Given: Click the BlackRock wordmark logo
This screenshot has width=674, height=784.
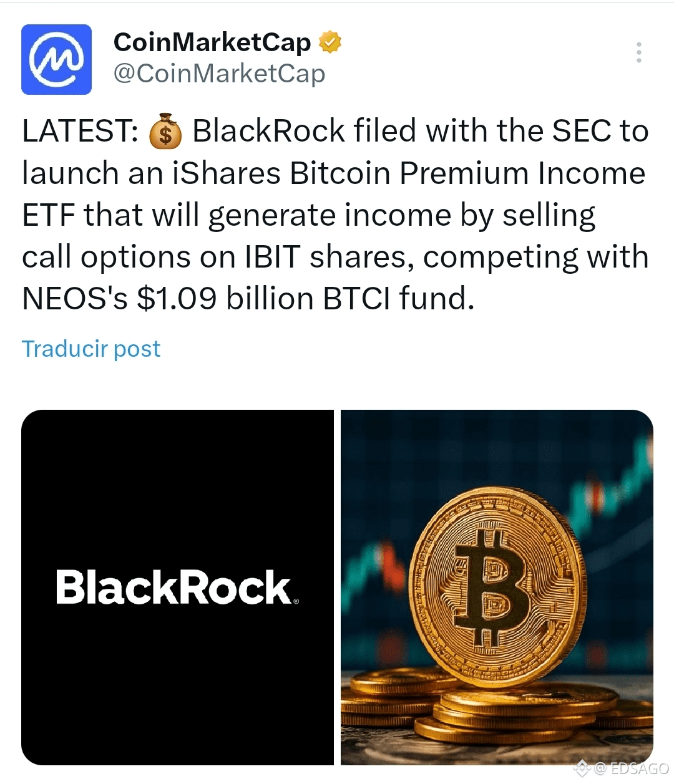Looking at the screenshot, I should click(174, 587).
